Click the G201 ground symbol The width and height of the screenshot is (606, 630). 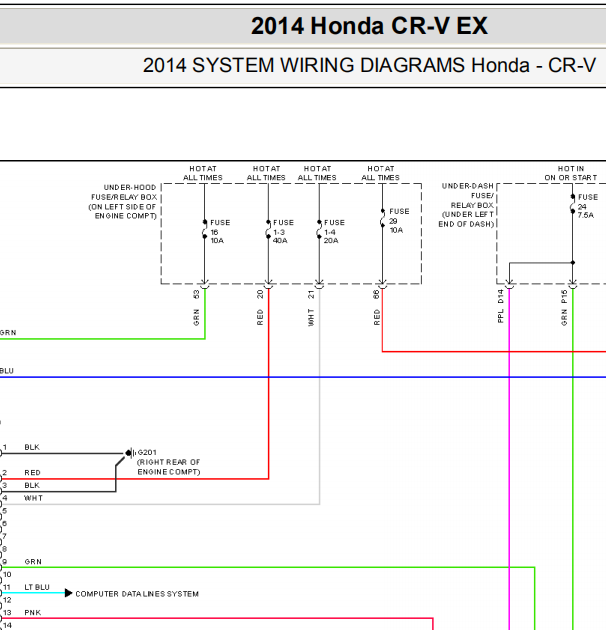130,453
